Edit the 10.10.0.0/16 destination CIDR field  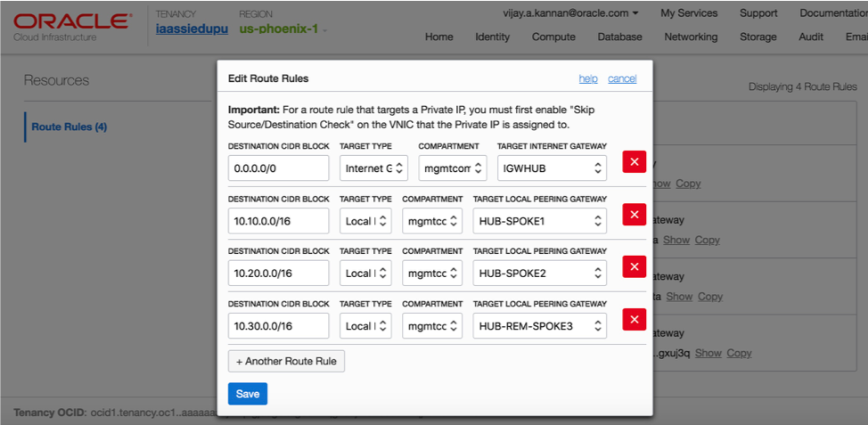tap(278, 221)
